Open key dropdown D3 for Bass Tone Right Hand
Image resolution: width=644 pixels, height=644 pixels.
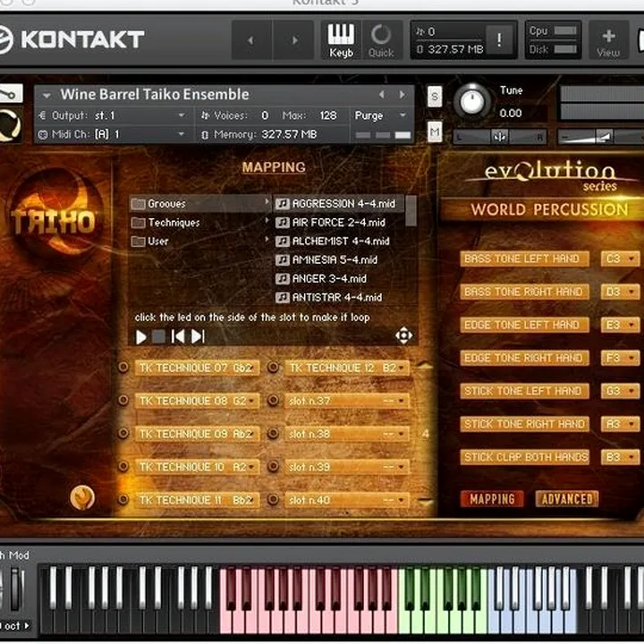pyautogui.click(x=619, y=292)
